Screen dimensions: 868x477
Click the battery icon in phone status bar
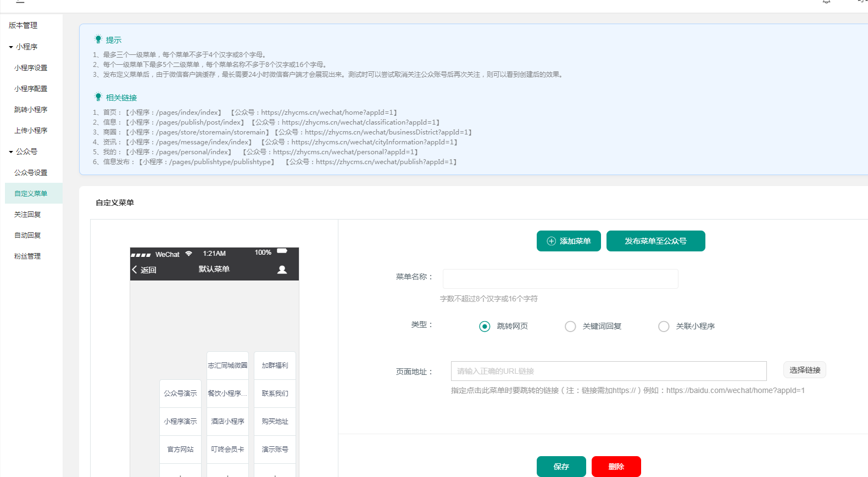click(x=282, y=251)
